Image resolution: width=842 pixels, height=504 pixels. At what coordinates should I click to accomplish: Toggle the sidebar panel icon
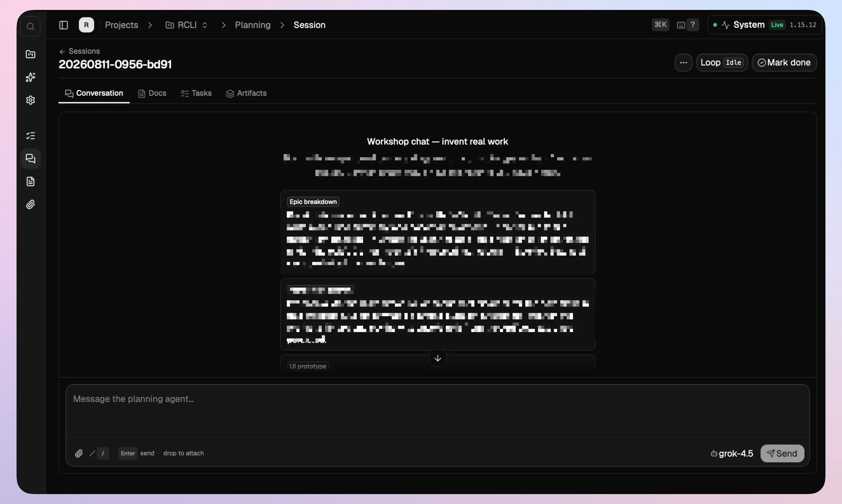tap(64, 25)
